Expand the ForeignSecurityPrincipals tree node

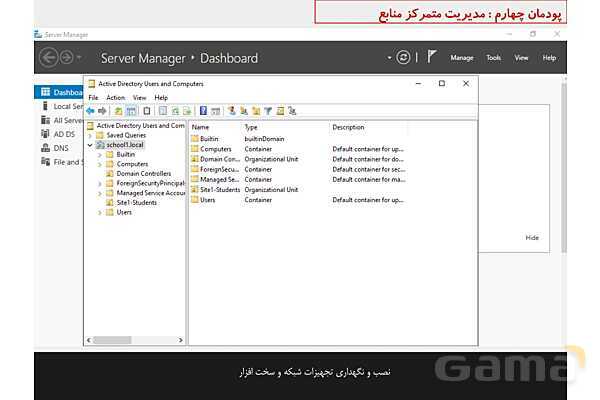pos(100,184)
